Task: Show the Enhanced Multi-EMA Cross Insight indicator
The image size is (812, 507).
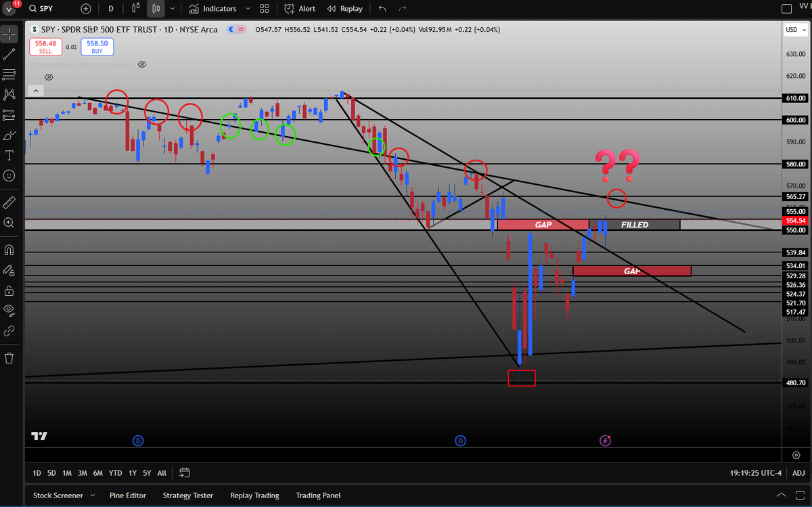Action: point(141,64)
